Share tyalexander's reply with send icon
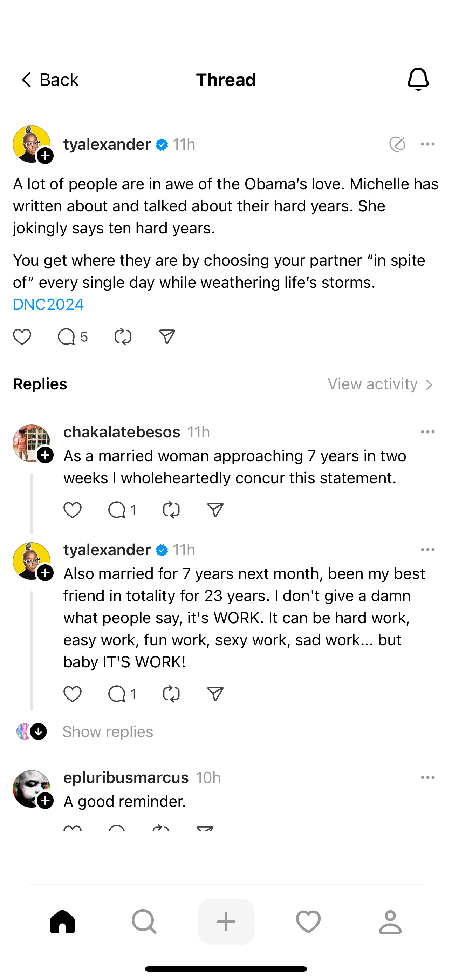Viewport: 452px width, 980px height. [215, 694]
